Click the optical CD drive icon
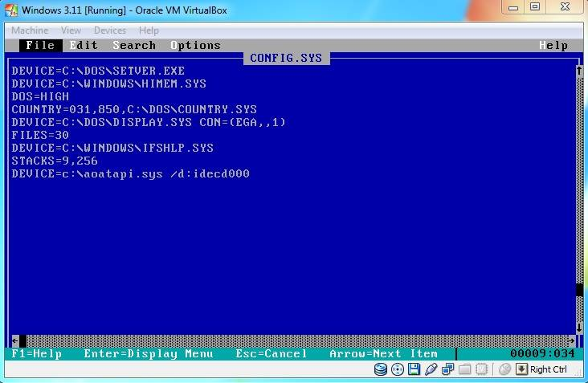This screenshot has width=588, height=383. (x=397, y=369)
